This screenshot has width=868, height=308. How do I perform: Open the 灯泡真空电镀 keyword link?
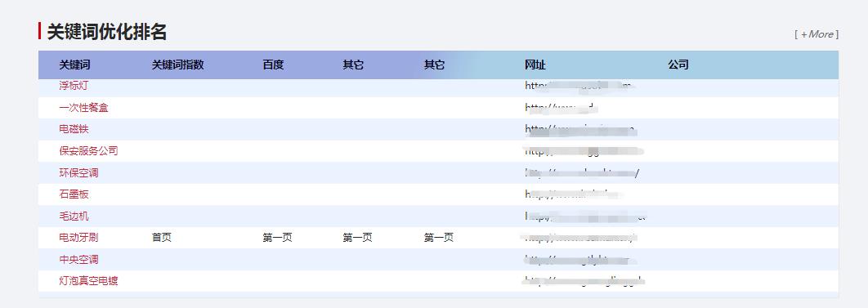pyautogui.click(x=88, y=281)
